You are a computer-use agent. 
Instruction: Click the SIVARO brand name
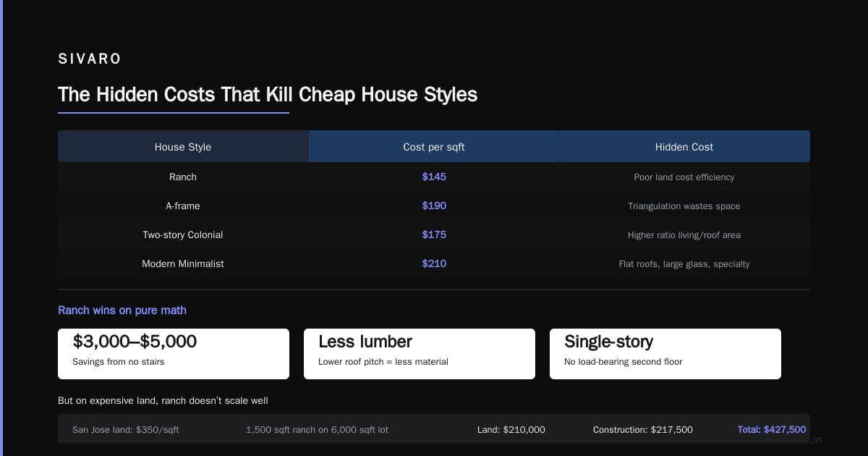pyautogui.click(x=90, y=59)
